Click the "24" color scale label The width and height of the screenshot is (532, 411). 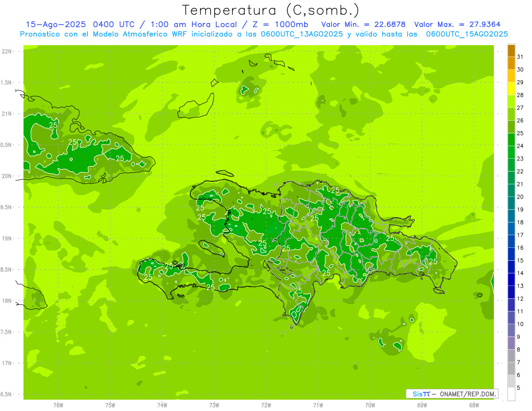tap(520, 146)
